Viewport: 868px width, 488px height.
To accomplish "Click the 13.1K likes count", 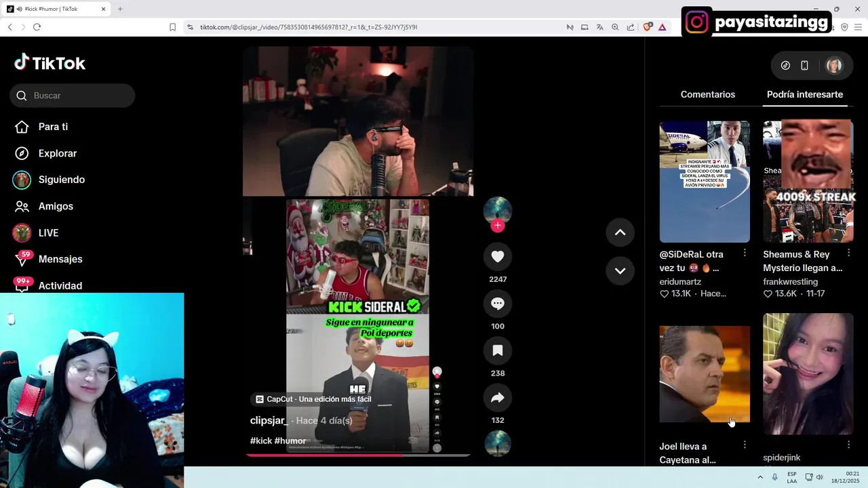I will tap(675, 293).
